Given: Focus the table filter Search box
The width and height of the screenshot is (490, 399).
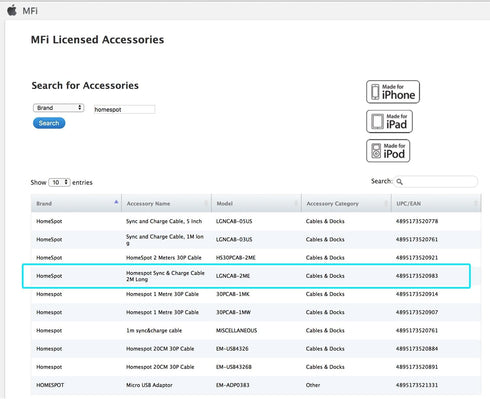Looking at the screenshot, I should [436, 182].
